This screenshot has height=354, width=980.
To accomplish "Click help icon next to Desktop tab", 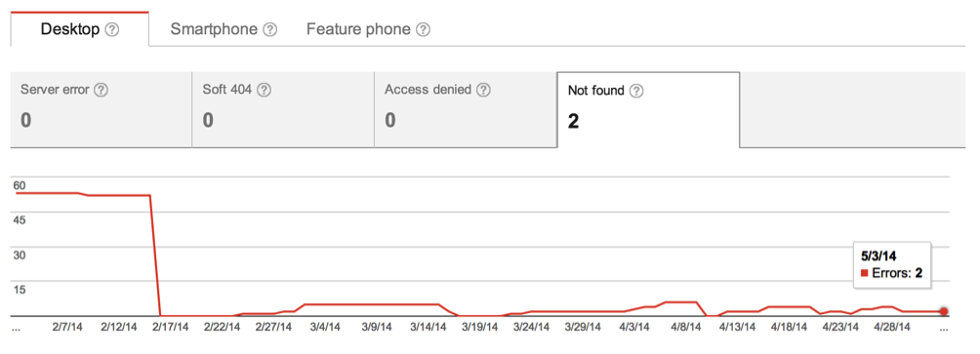I will click(112, 30).
